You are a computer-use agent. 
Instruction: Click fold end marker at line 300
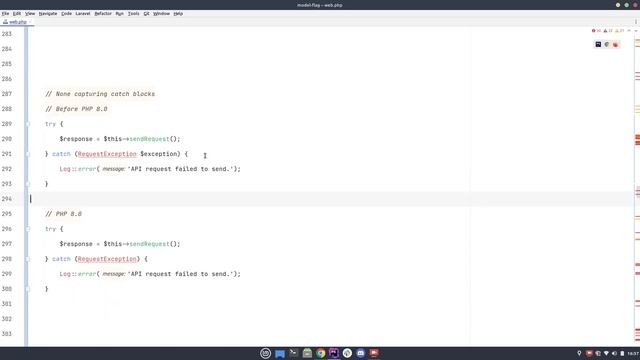pyautogui.click(x=28, y=289)
